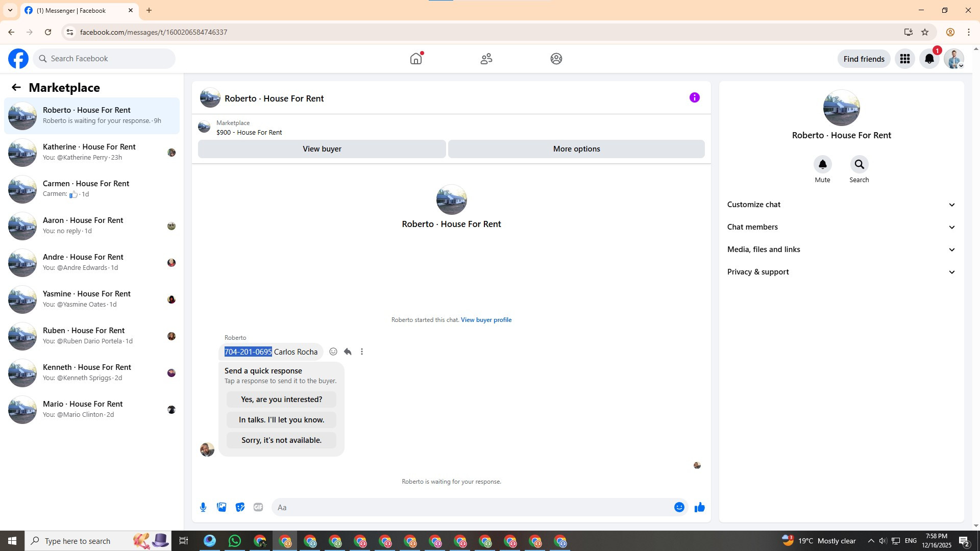The width and height of the screenshot is (980, 551).
Task: Focus the Search Facebook field
Action: pyautogui.click(x=105, y=59)
